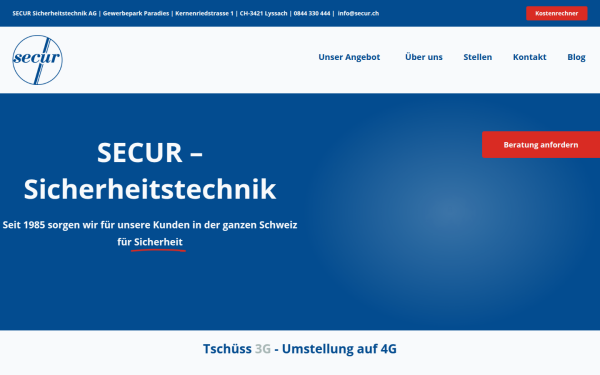Click the Kernenriedstrasse 1 address text

tap(204, 13)
